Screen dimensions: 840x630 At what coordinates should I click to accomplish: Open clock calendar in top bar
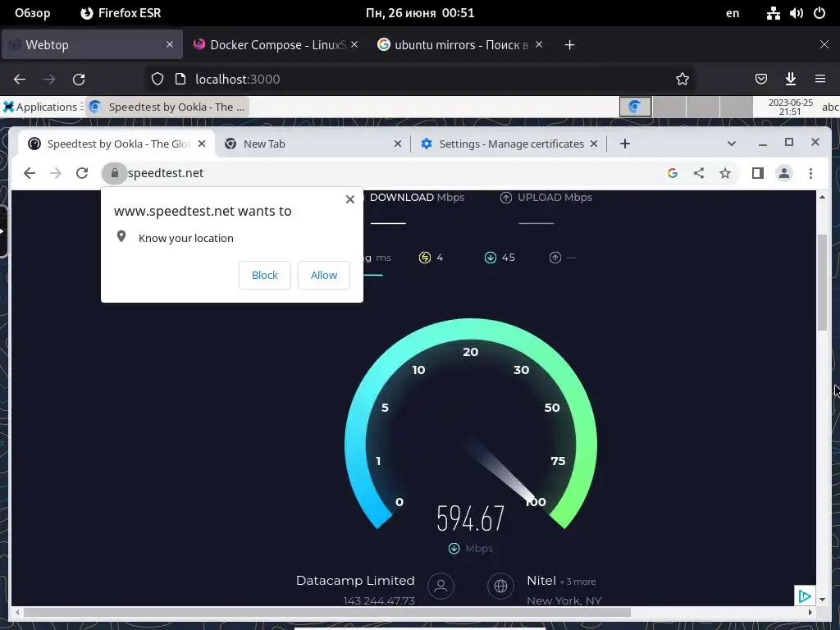click(420, 13)
